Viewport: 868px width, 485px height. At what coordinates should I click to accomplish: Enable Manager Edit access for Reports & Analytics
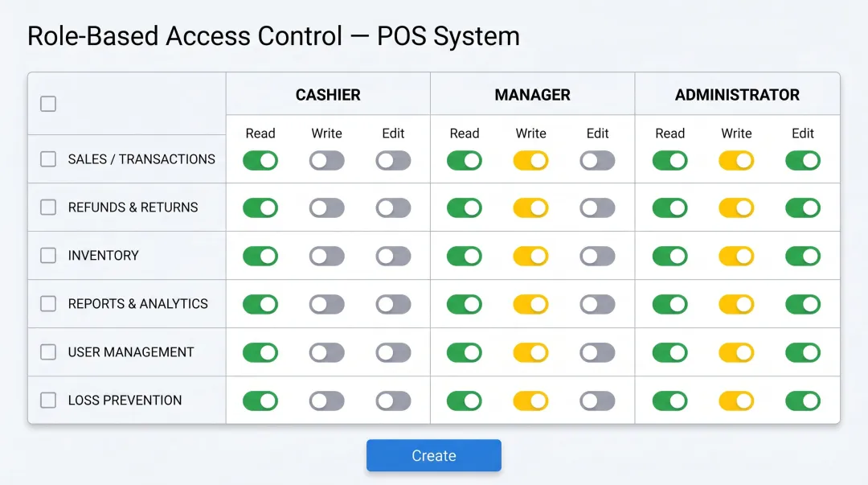(597, 304)
